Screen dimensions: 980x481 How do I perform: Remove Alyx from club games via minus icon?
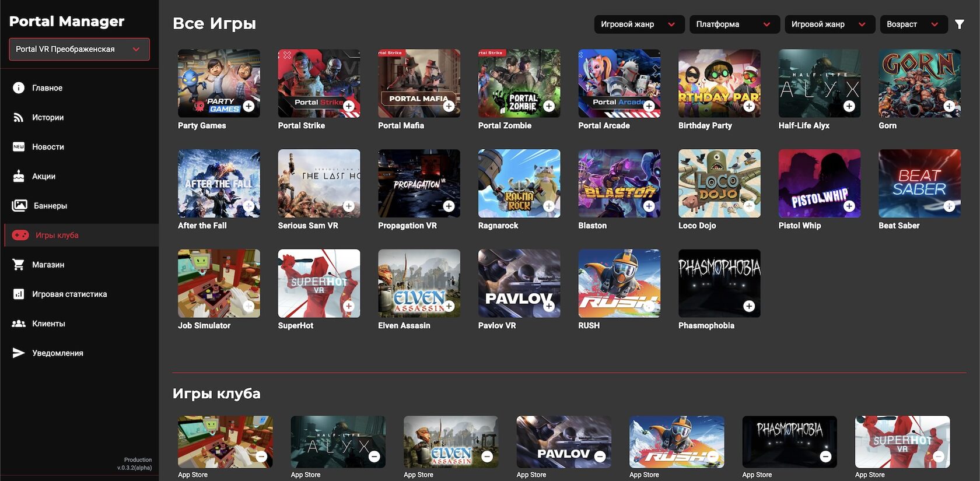point(374,457)
